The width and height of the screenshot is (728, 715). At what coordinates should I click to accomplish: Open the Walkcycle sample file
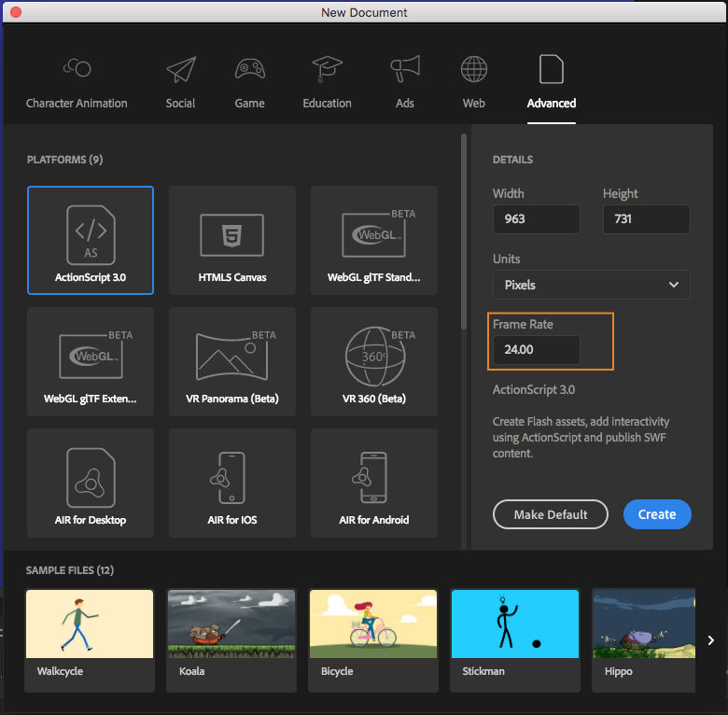tap(90, 640)
